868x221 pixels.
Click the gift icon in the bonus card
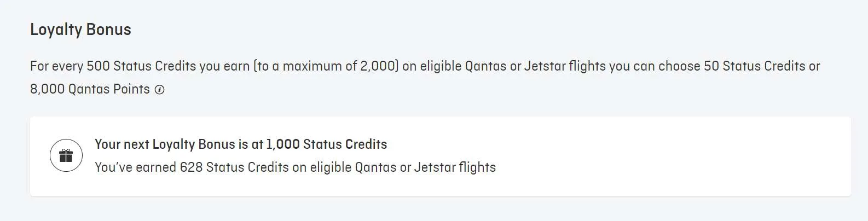pyautogui.click(x=66, y=156)
